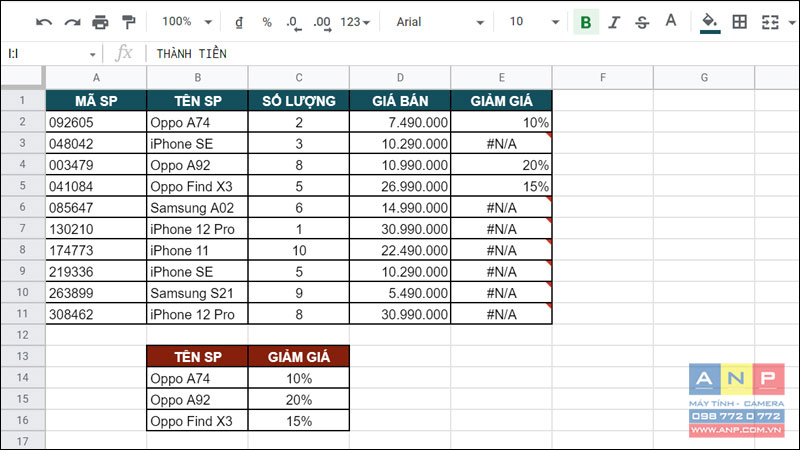Click the Redo arrow icon

pyautogui.click(x=72, y=22)
